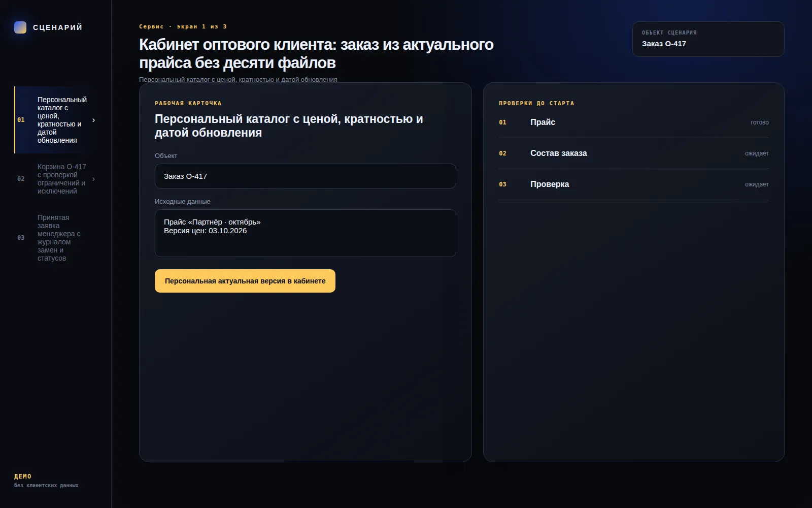Focus the Объект field with Заказ О-417

[305, 176]
